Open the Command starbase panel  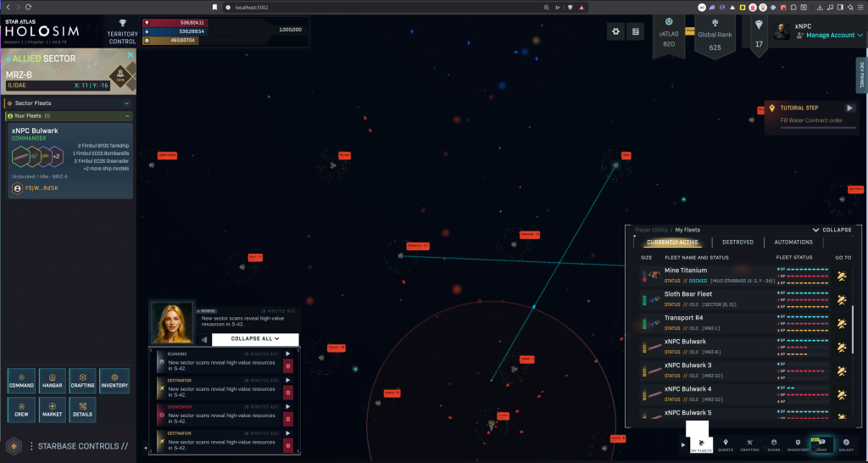pos(22,381)
